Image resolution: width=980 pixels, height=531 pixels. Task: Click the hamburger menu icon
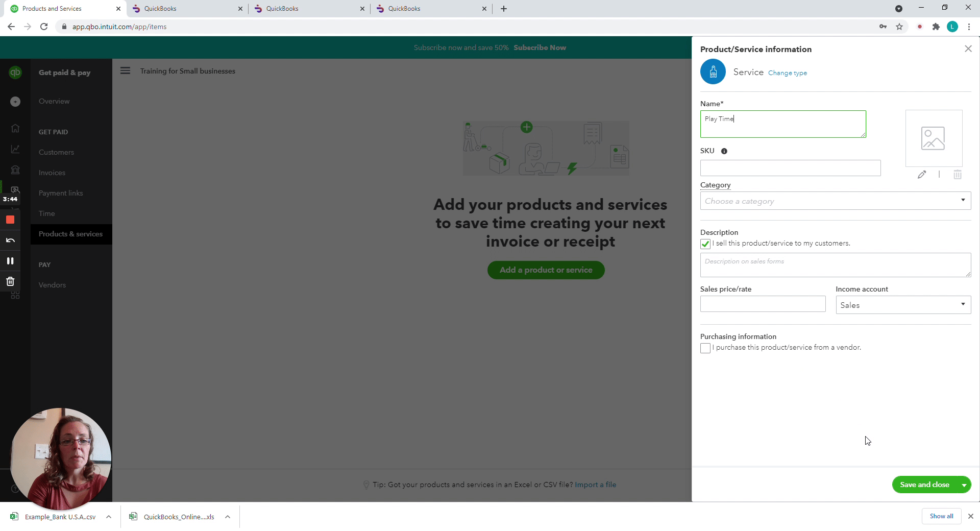coord(125,71)
